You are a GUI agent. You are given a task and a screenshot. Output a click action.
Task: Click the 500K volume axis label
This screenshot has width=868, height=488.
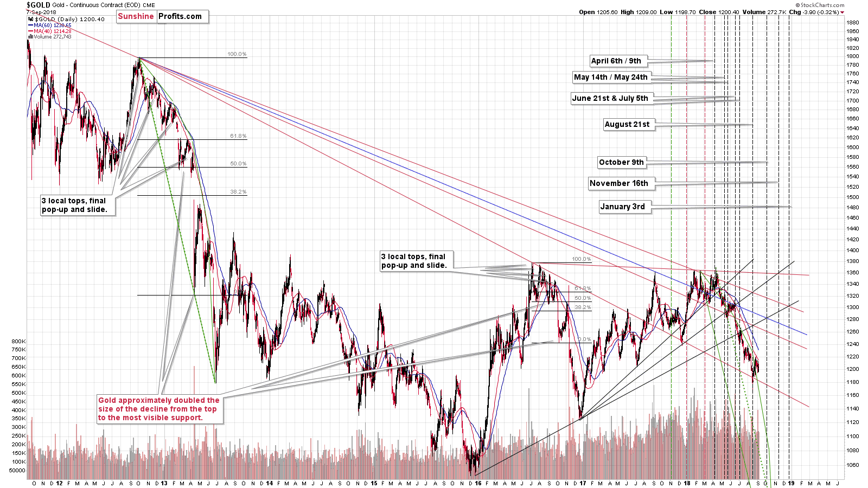point(18,393)
